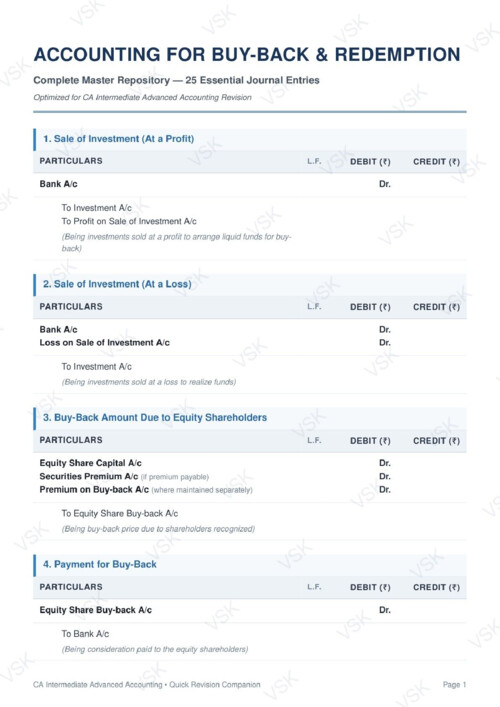Image resolution: width=500 pixels, height=707 pixels.
Task: Click the Page 1 footer label
Action: point(454,684)
